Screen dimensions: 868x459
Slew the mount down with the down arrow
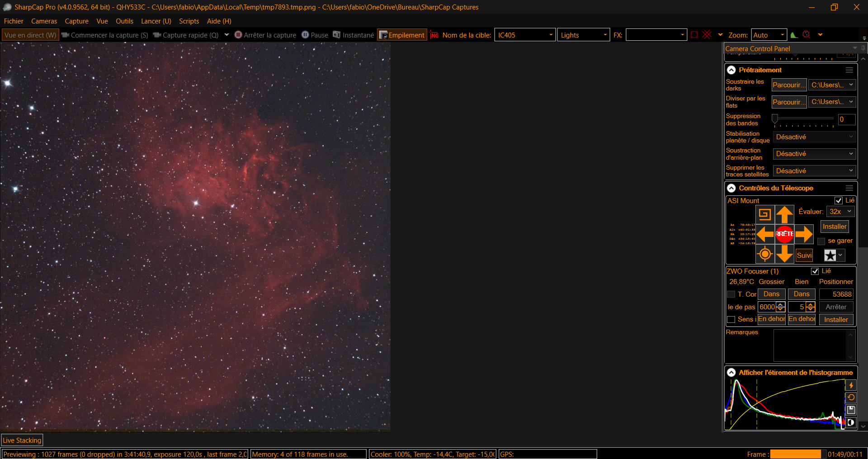[x=784, y=254]
